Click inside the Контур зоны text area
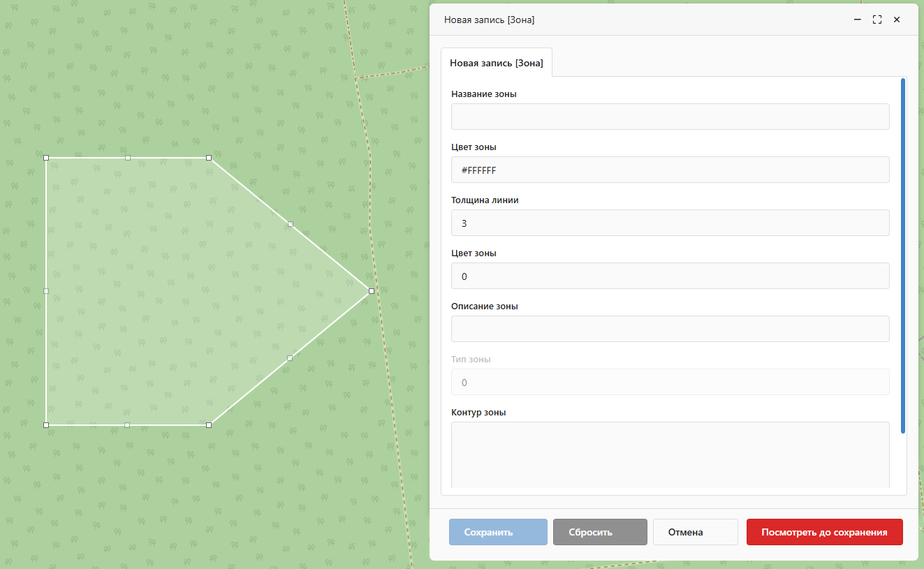 pos(670,454)
